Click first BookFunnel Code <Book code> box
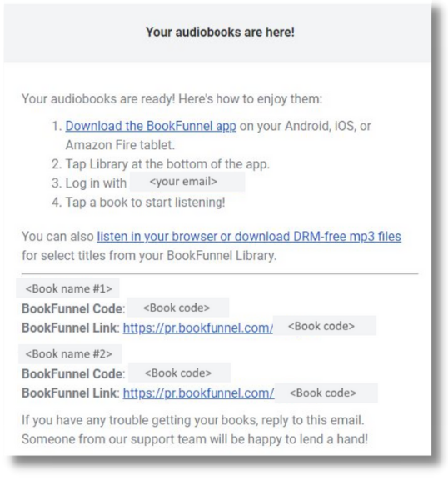This screenshot has width=448, height=481. click(x=177, y=308)
